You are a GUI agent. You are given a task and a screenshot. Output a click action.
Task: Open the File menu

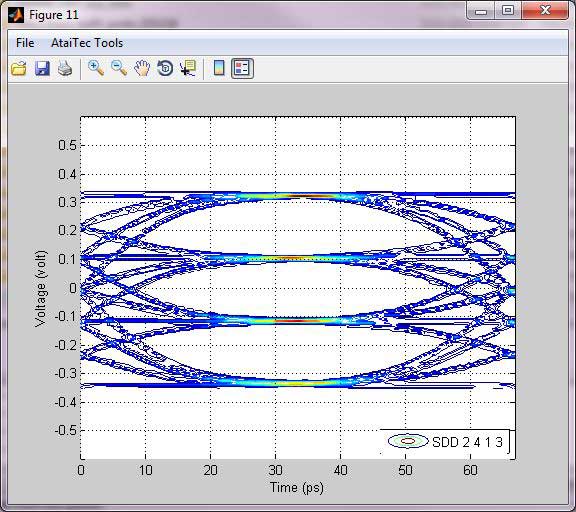[25, 43]
